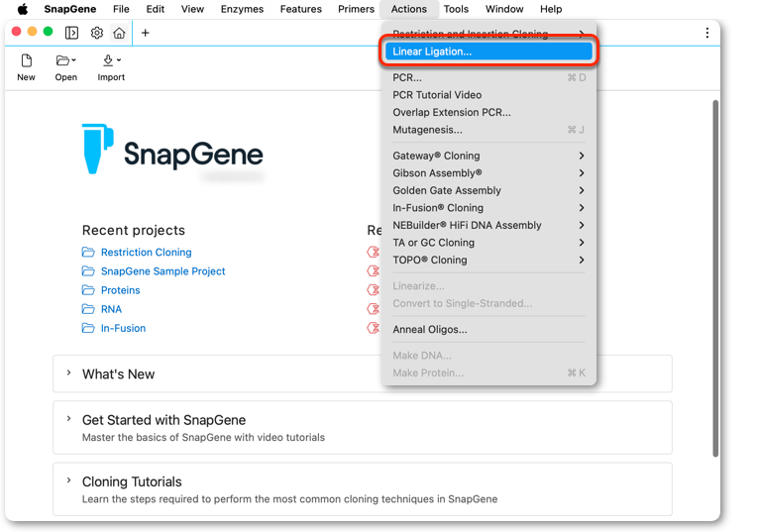
Task: Click the Restriction Cloning folder icon
Action: tap(88, 253)
